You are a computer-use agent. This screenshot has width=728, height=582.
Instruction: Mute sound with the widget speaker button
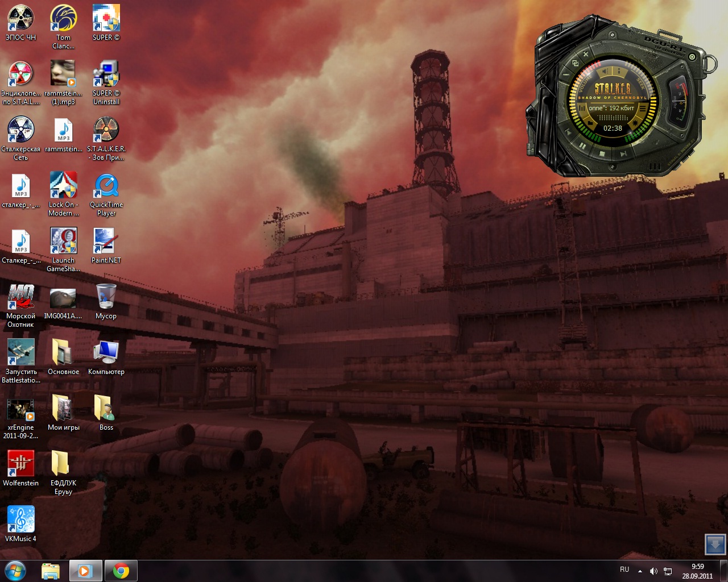pos(605,71)
